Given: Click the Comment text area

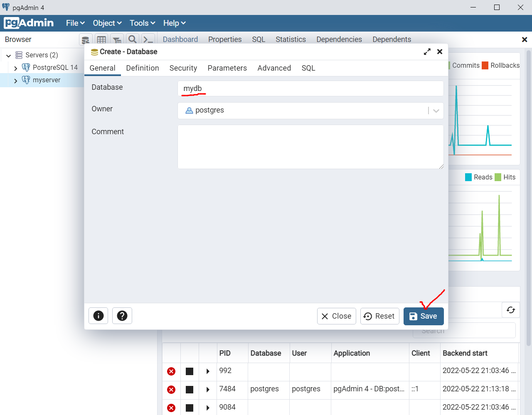Looking at the screenshot, I should tap(310, 147).
